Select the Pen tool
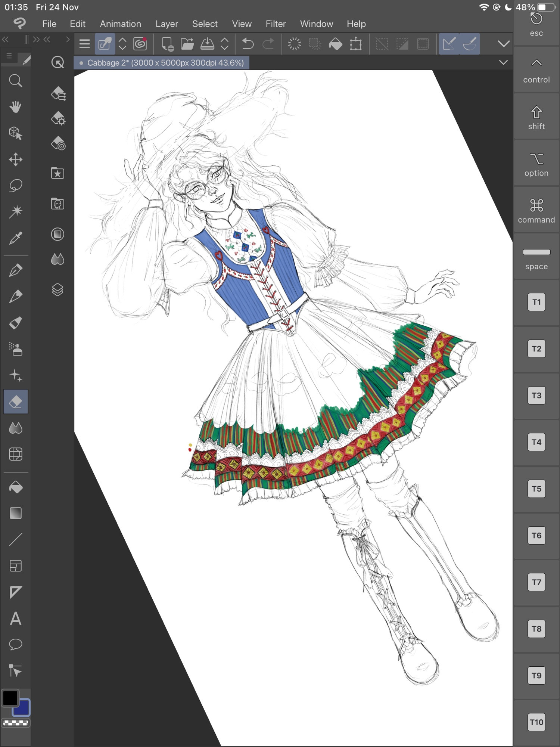560x747 pixels. pyautogui.click(x=15, y=270)
